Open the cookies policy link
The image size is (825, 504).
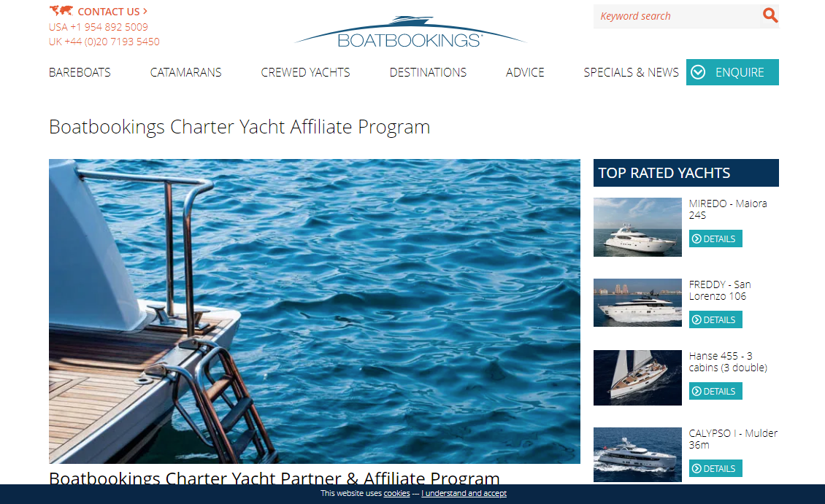click(x=396, y=494)
